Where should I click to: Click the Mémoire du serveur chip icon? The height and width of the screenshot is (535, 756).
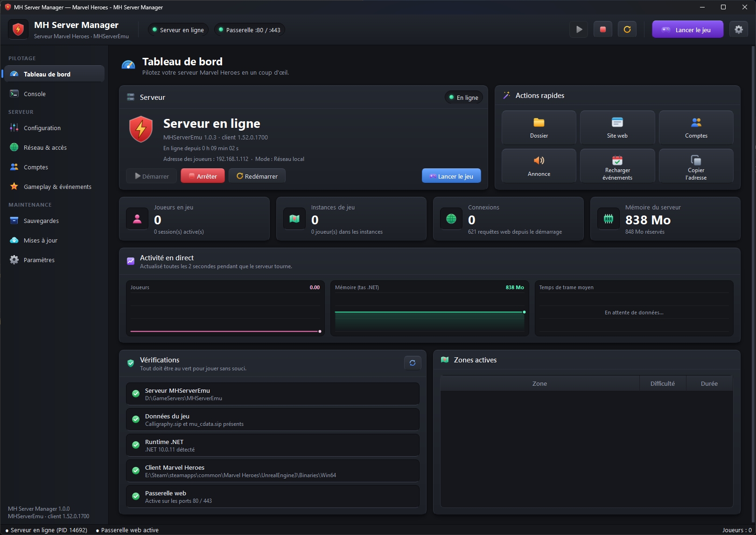pyautogui.click(x=609, y=219)
